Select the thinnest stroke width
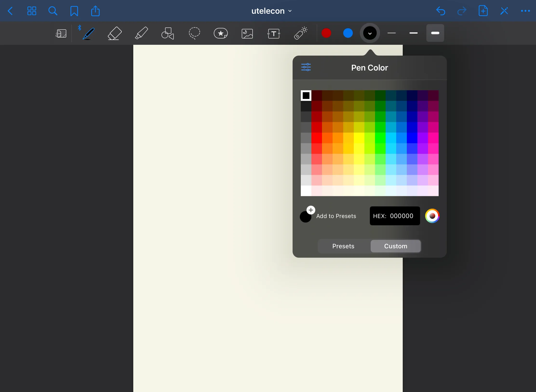The width and height of the screenshot is (536, 392). pos(391,33)
